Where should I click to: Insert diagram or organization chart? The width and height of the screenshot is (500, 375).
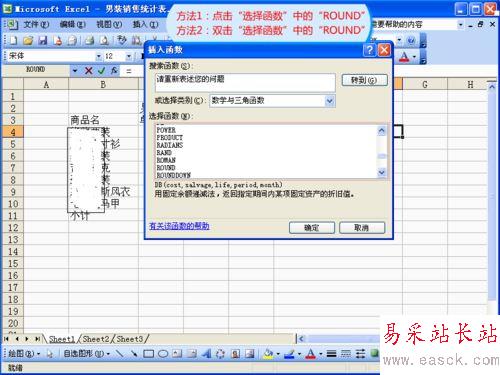click(220, 354)
